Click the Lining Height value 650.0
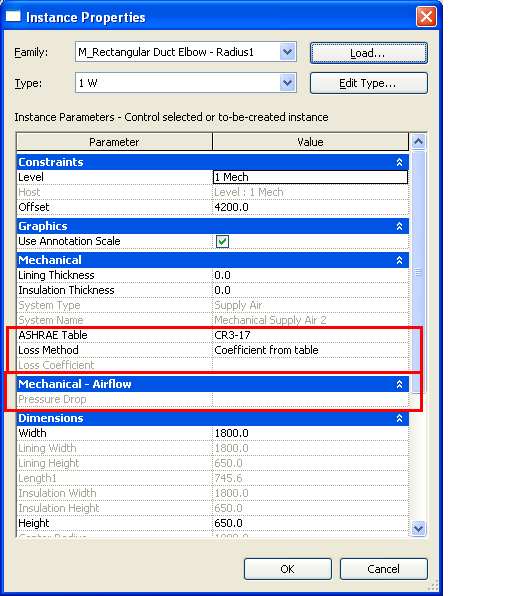The image size is (513, 596). (228, 463)
